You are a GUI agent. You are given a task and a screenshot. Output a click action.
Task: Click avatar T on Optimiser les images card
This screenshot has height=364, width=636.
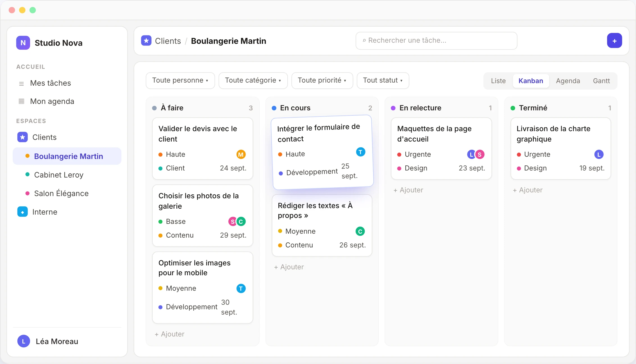tap(241, 288)
